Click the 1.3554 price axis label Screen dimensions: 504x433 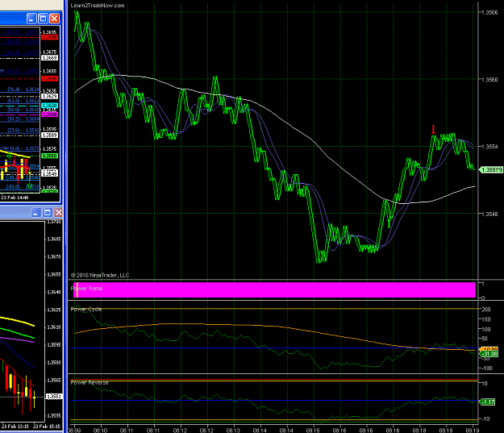click(x=489, y=147)
